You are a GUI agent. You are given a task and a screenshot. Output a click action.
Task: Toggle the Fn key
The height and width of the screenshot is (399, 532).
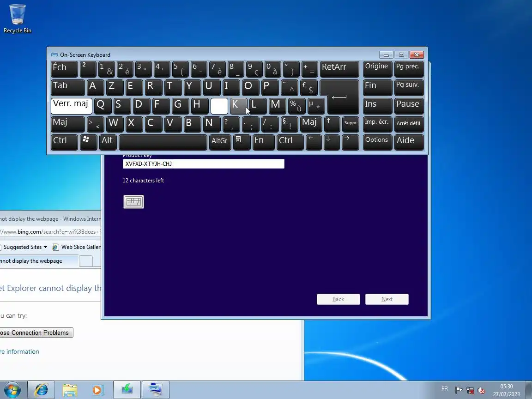pos(263,142)
